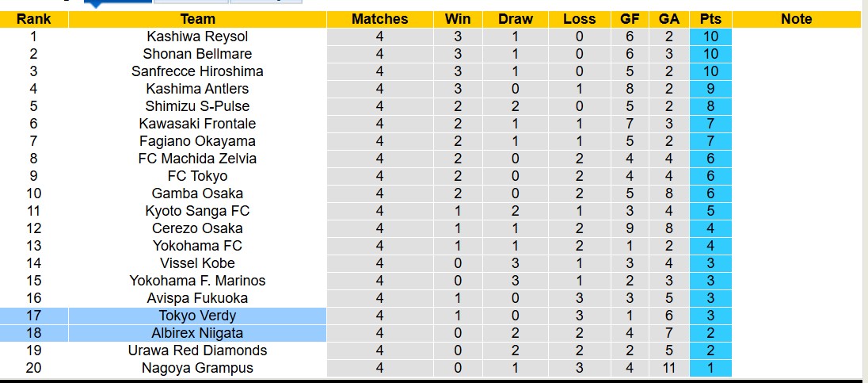Sort by the Matches column header
This screenshot has height=383, width=868.
tap(379, 19)
